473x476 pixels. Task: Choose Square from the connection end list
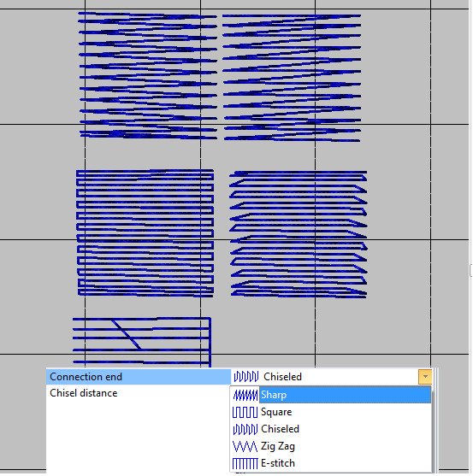[x=331, y=412]
